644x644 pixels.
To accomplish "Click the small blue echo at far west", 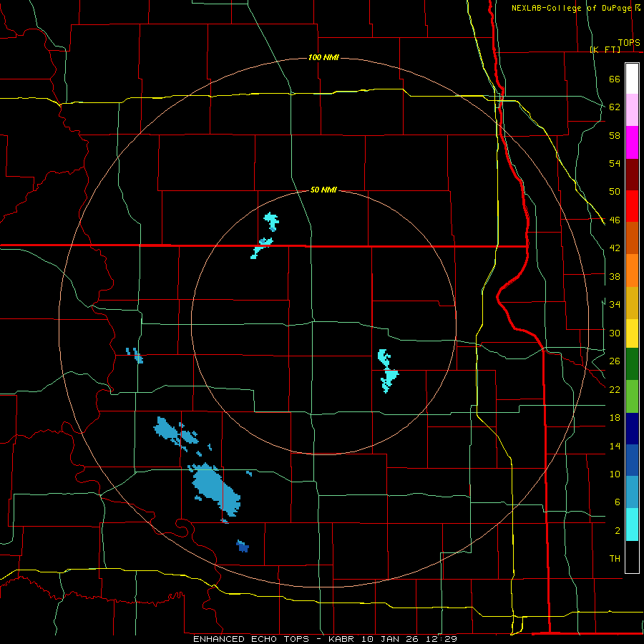I will [x=135, y=356].
